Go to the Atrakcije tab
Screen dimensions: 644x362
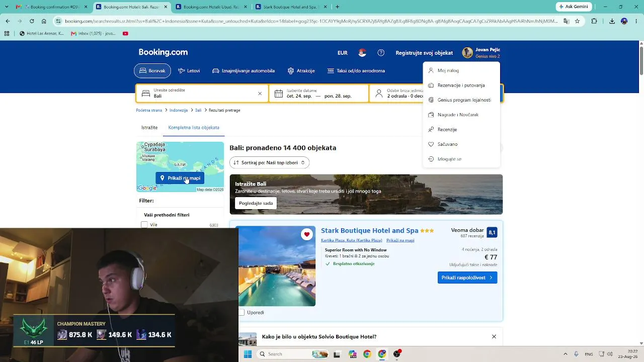[x=301, y=71]
